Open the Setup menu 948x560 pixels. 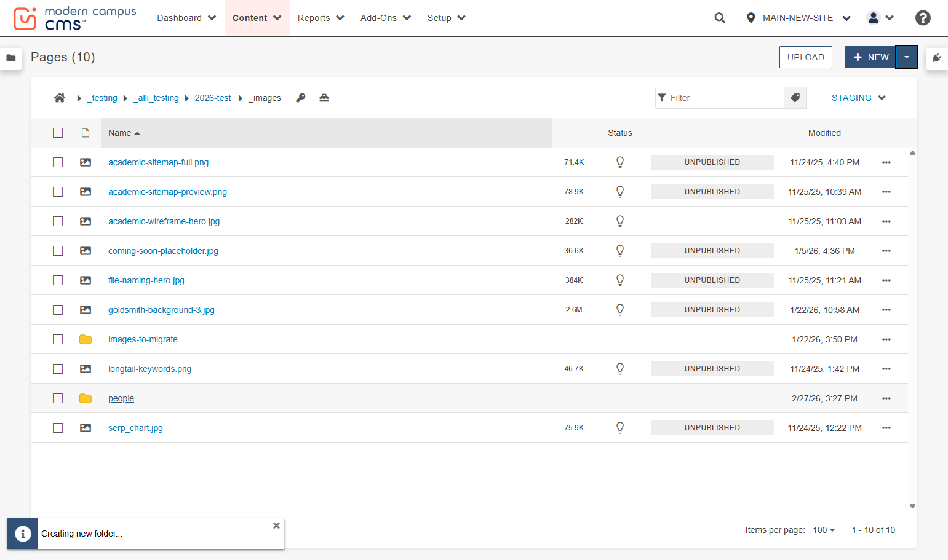point(447,18)
